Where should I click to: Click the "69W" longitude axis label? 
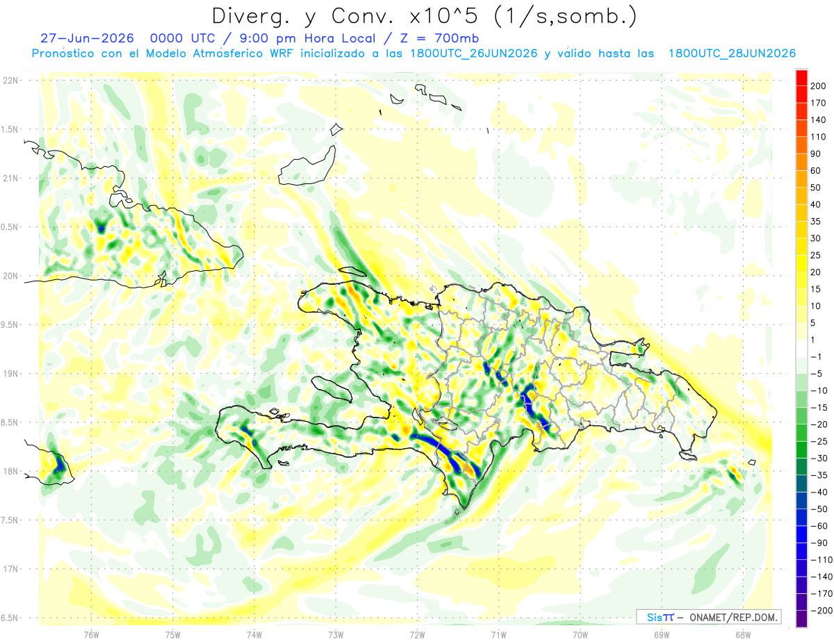(x=661, y=634)
